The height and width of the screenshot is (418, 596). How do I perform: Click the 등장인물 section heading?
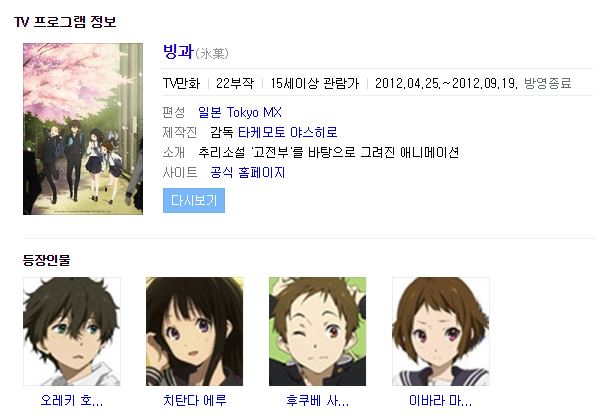click(x=46, y=260)
